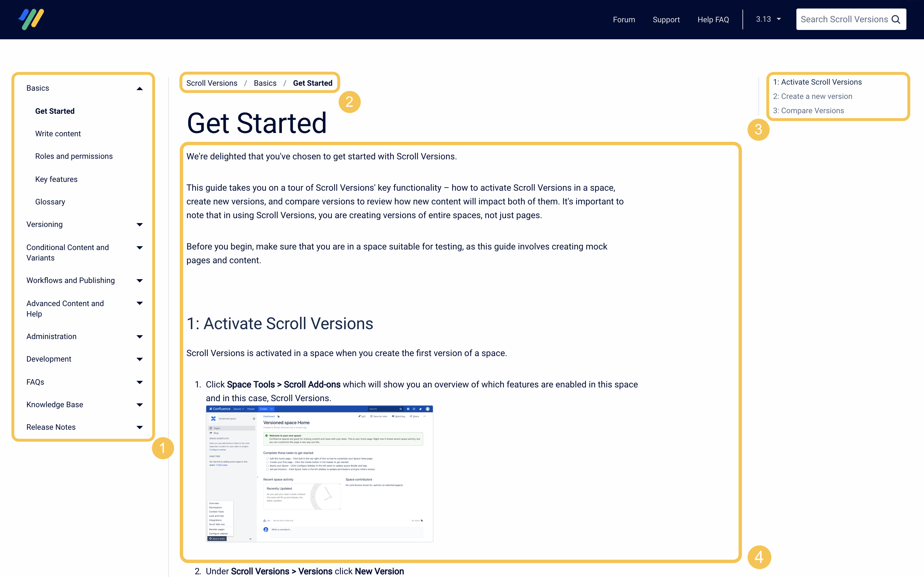This screenshot has height=577, width=924.
Task: Click the Scroll Versions search icon
Action: (896, 19)
